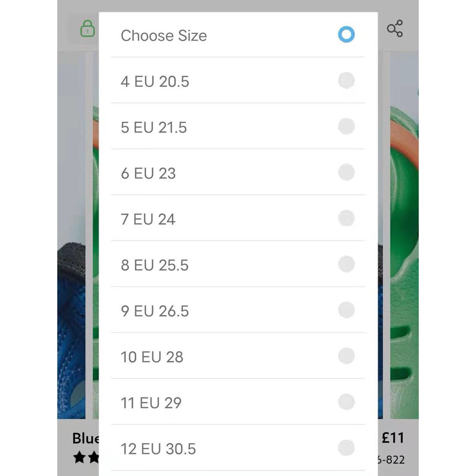The image size is (476, 476).
Task: Select radio button for 8 EU 25.5
Action: tap(346, 264)
